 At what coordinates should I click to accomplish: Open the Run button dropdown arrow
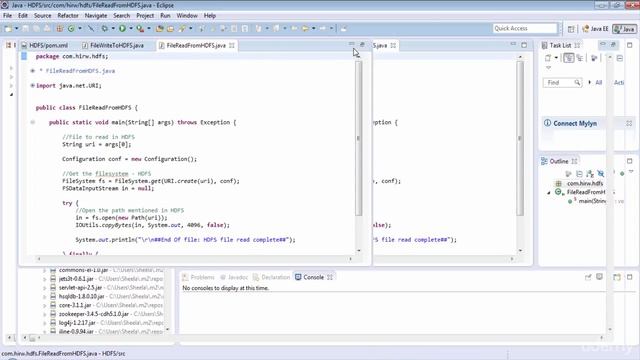tap(131, 29)
